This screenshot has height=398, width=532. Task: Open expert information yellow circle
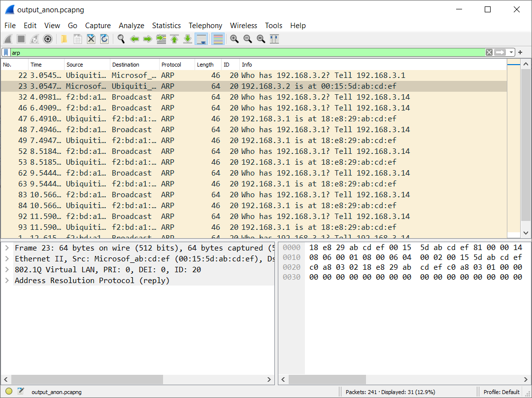[x=9, y=392]
